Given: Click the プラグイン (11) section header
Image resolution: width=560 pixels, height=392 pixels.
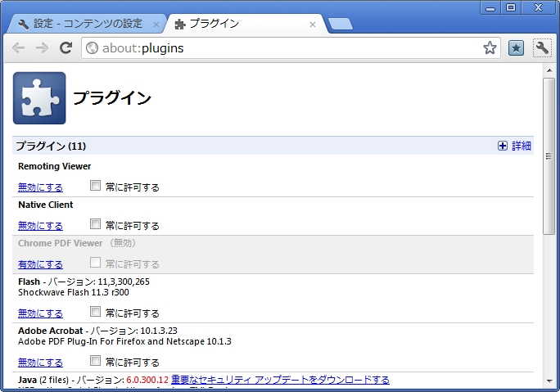Looking at the screenshot, I should (273, 146).
